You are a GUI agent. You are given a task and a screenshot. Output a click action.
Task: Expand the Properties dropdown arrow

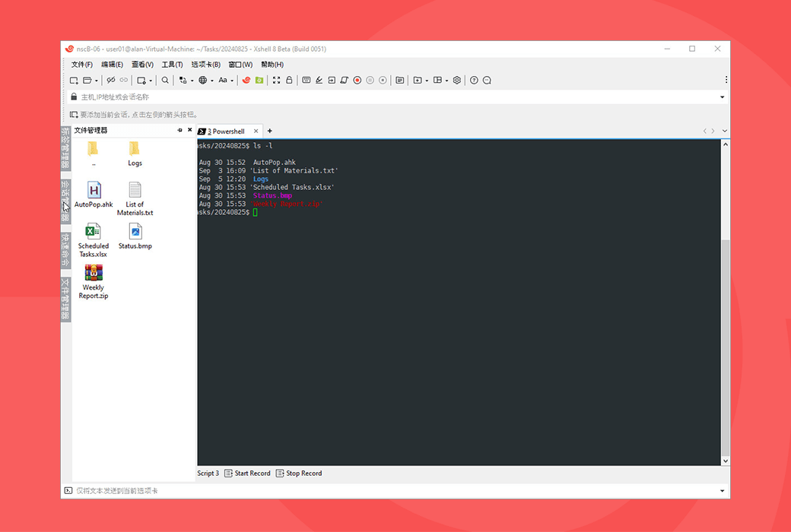(151, 81)
